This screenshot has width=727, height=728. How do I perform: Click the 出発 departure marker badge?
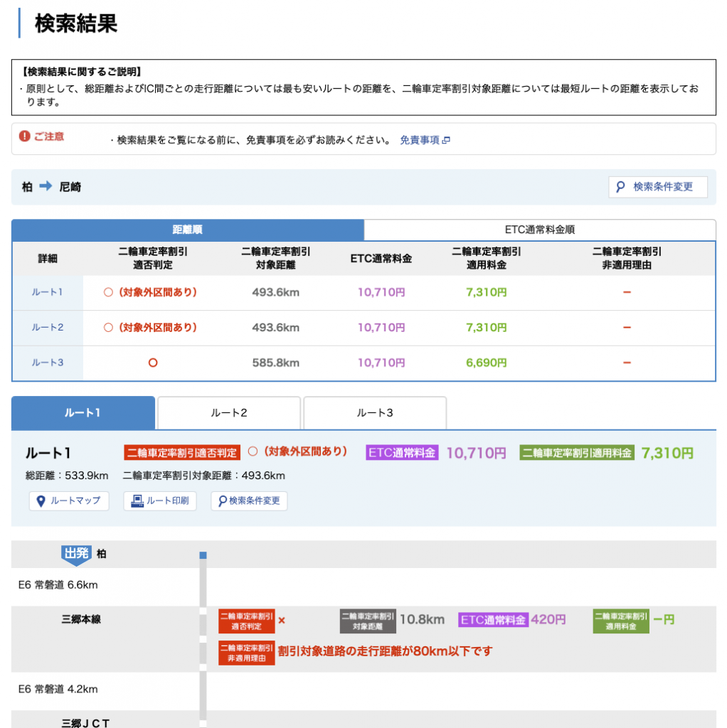click(75, 554)
